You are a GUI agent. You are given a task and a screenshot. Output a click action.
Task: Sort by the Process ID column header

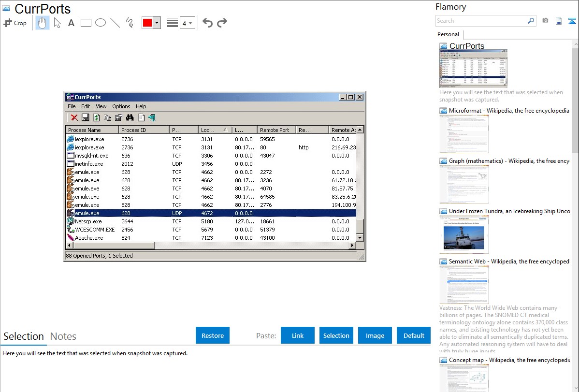point(144,130)
